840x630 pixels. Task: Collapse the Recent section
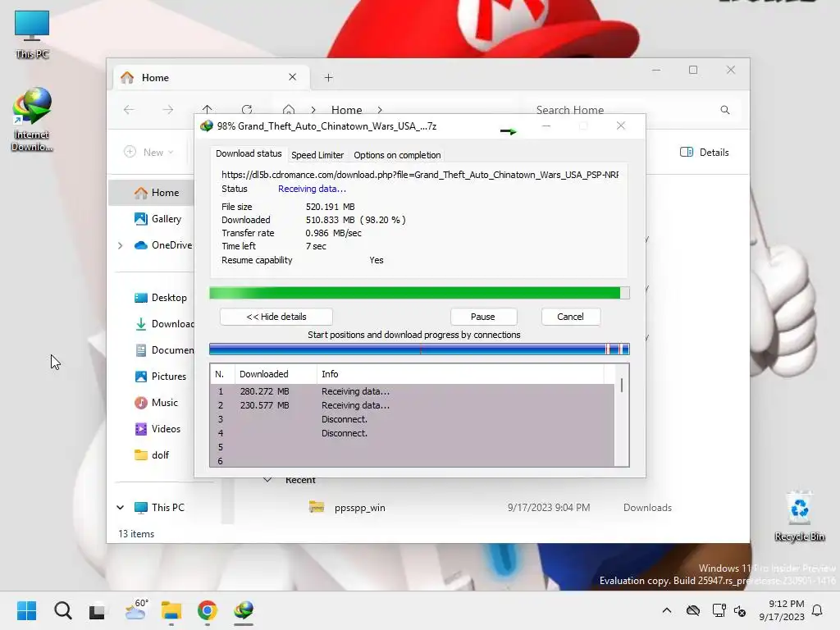(267, 480)
